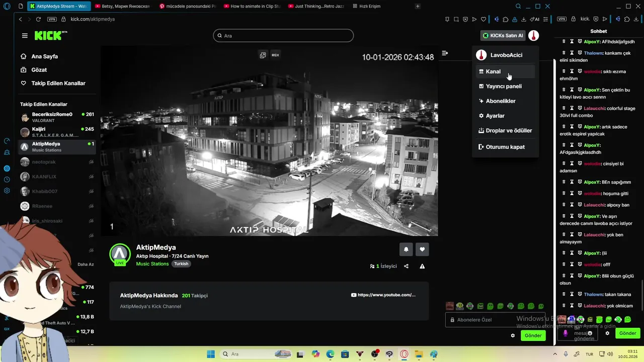This screenshot has height=362, width=644.
Task: Open the YouTube link in the about section
Action: pyautogui.click(x=383, y=295)
